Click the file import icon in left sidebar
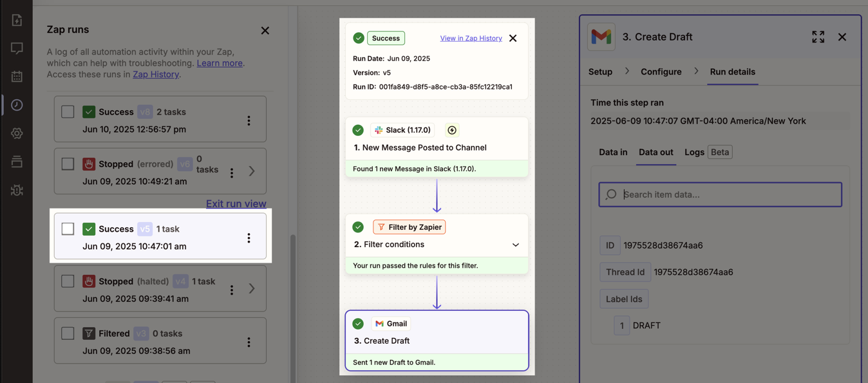 click(x=17, y=21)
